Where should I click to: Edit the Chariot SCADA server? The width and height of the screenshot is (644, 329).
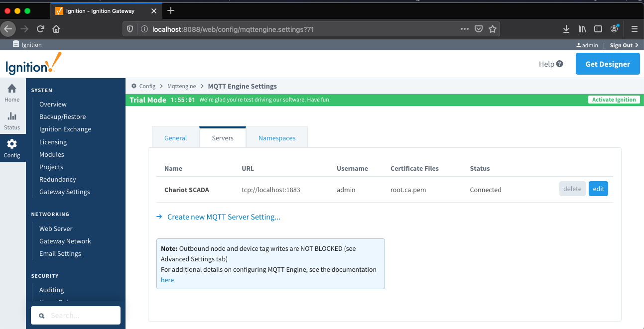pyautogui.click(x=598, y=189)
